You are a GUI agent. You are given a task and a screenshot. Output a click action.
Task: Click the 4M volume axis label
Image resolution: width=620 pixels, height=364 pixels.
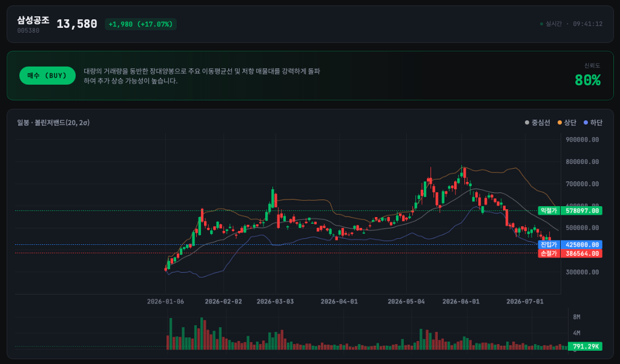tap(576, 333)
